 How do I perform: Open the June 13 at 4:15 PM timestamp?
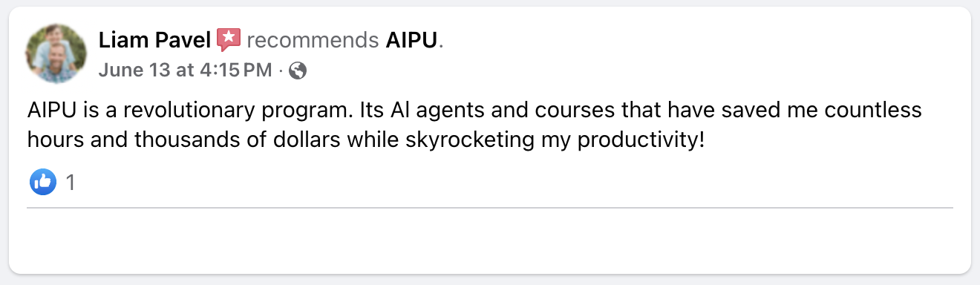coord(186,71)
